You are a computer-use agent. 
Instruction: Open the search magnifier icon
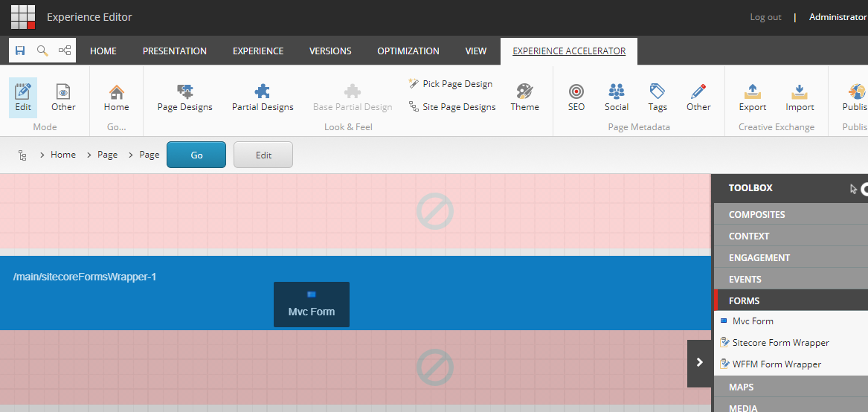coord(42,51)
